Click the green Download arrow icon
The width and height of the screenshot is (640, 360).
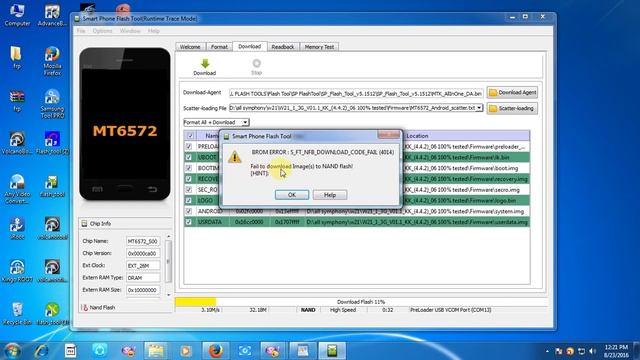pos(205,63)
